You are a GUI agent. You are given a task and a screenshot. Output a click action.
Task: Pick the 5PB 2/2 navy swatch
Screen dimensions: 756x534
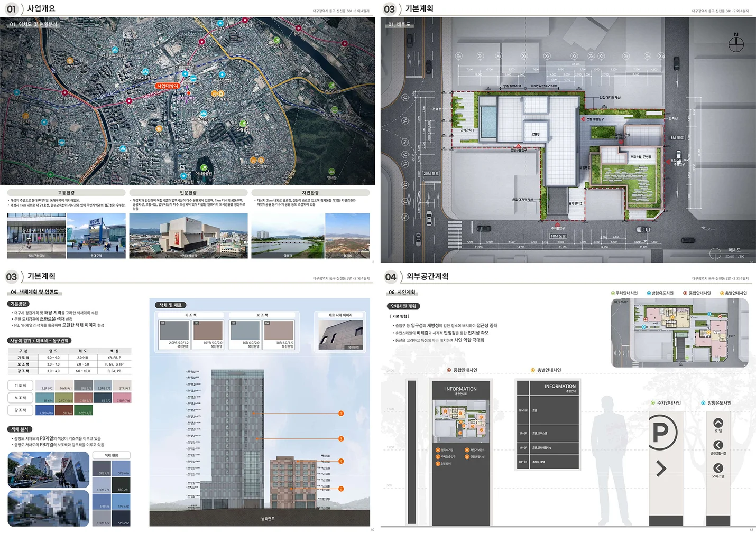121,518
